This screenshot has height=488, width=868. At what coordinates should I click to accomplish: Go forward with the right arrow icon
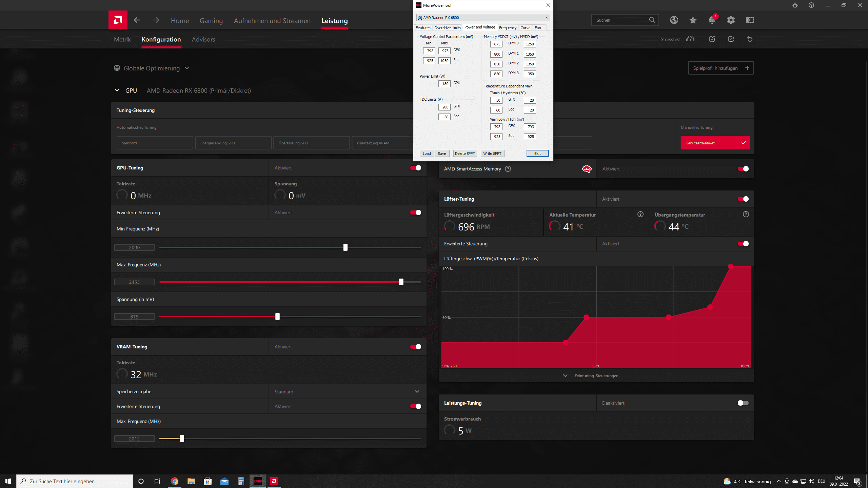tap(156, 20)
